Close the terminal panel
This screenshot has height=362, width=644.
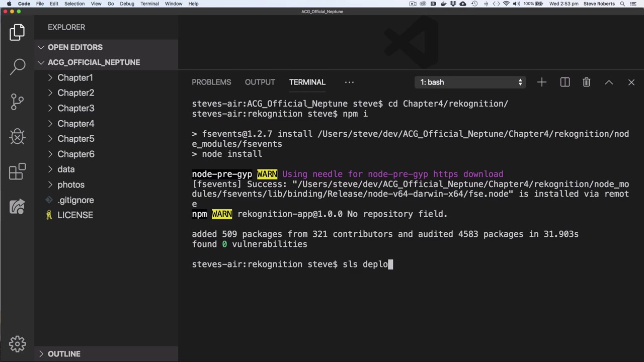point(631,82)
